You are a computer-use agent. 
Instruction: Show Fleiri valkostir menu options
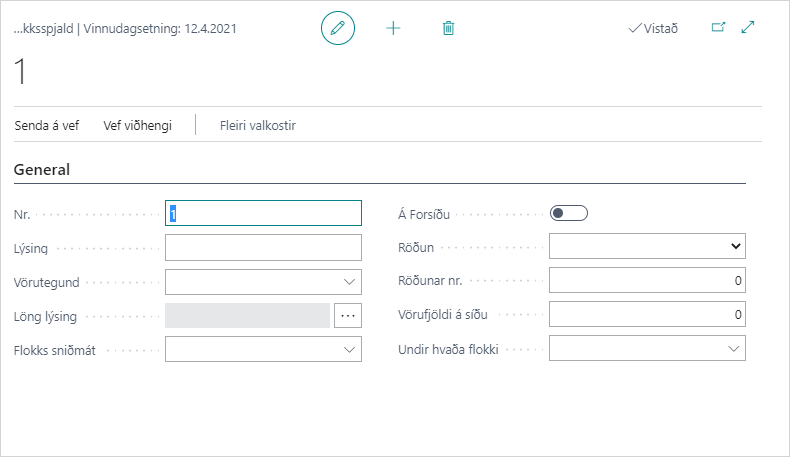point(258,125)
